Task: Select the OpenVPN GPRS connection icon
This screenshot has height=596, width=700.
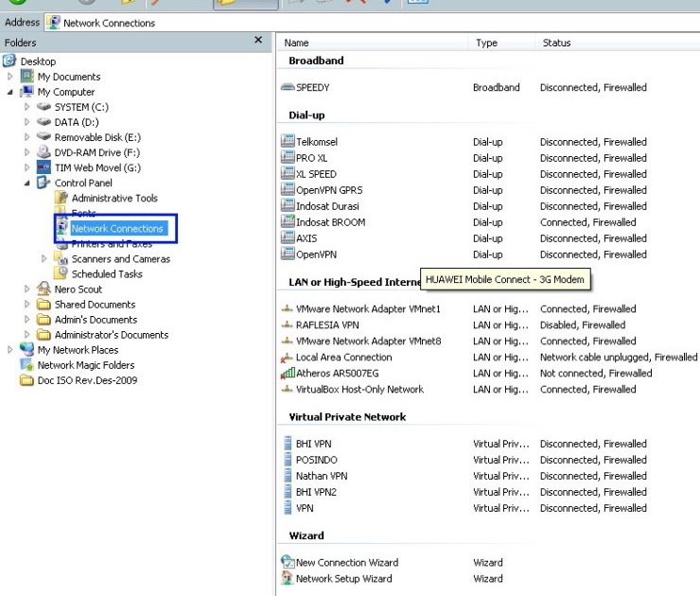Action: point(288,189)
